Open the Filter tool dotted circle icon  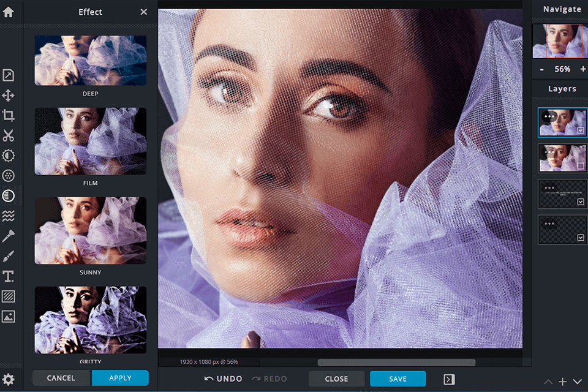pyautogui.click(x=8, y=176)
